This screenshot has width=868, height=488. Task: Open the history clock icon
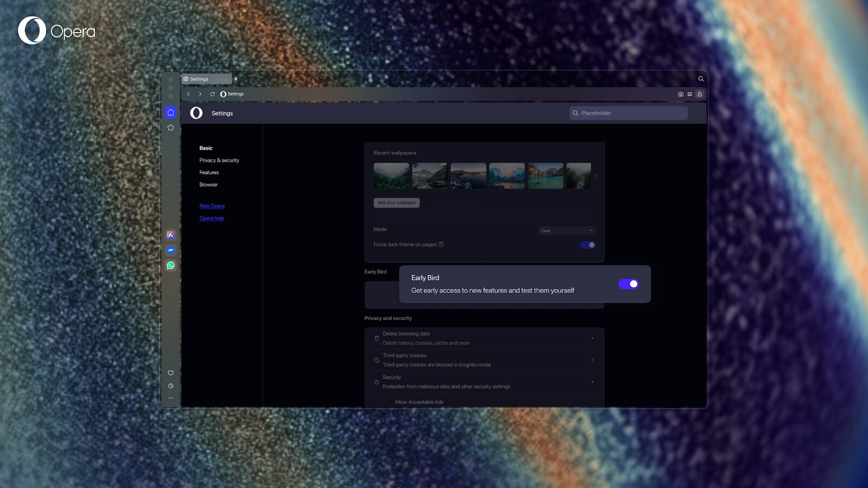[x=171, y=386]
